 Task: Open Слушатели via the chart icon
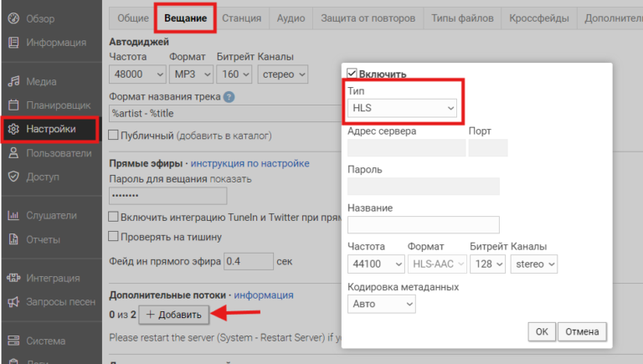(13, 216)
